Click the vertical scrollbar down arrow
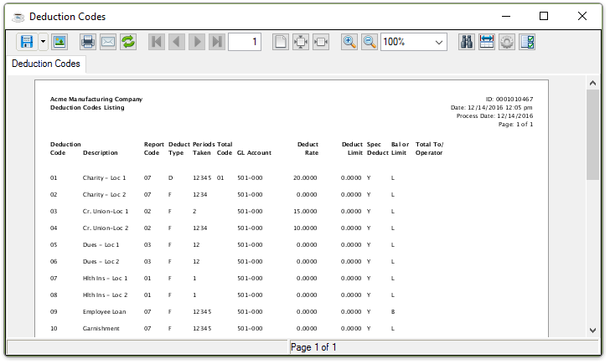Screen dimensions: 610x364 point(592,330)
